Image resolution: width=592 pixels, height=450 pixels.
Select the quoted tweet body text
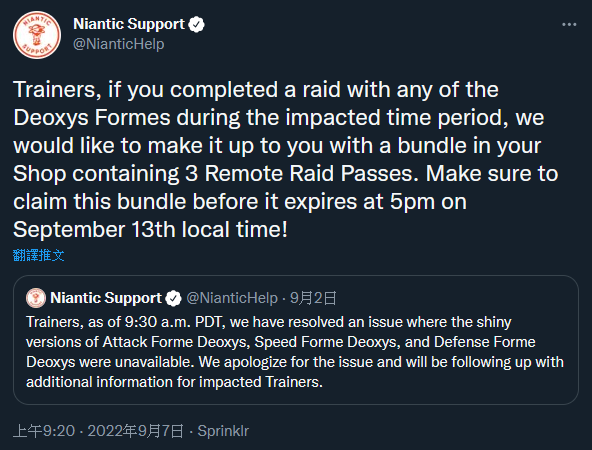tap(295, 352)
